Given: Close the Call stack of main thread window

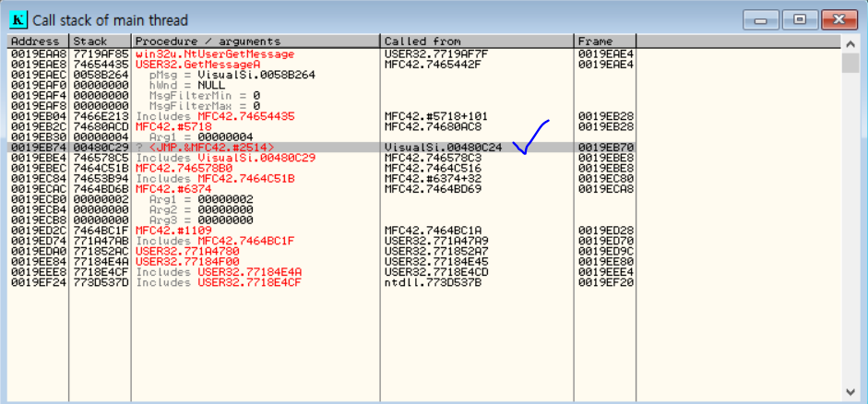Looking at the screenshot, I should coord(838,20).
